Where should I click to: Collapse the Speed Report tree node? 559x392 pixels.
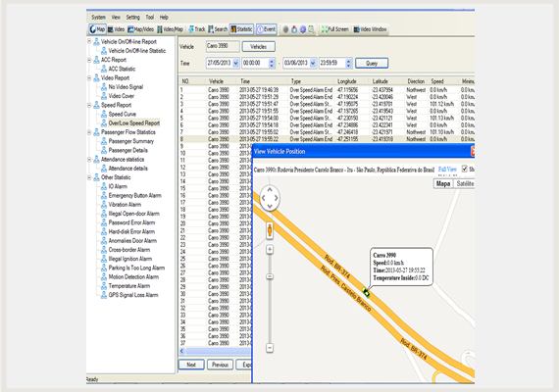coord(89,105)
